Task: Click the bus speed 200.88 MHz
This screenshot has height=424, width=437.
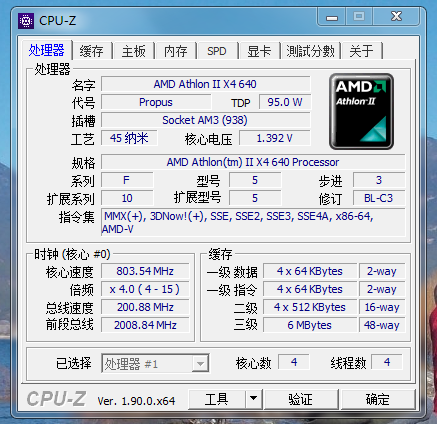Action: [145, 307]
